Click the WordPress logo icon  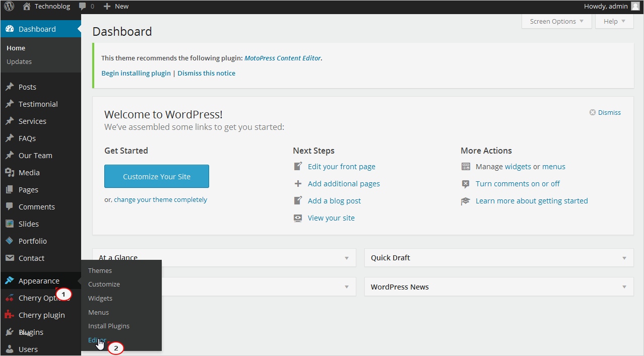9,7
